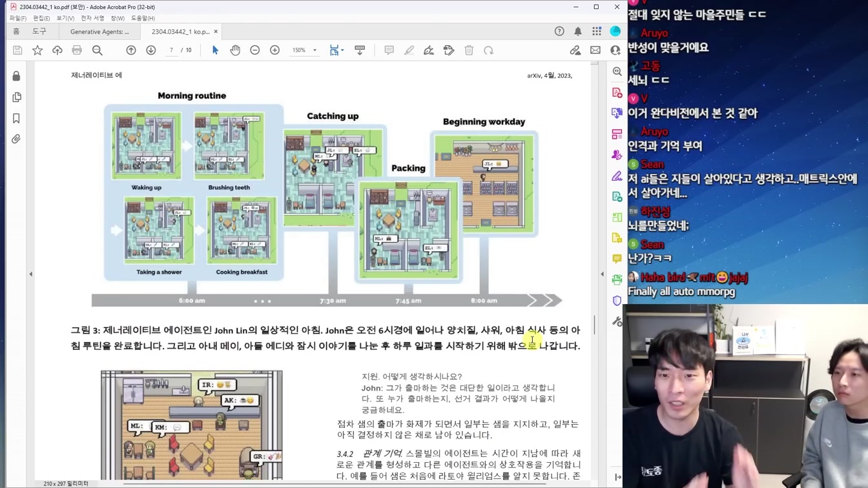Open Acrobat help question mark
The height and width of the screenshot is (488, 868).
tap(559, 31)
